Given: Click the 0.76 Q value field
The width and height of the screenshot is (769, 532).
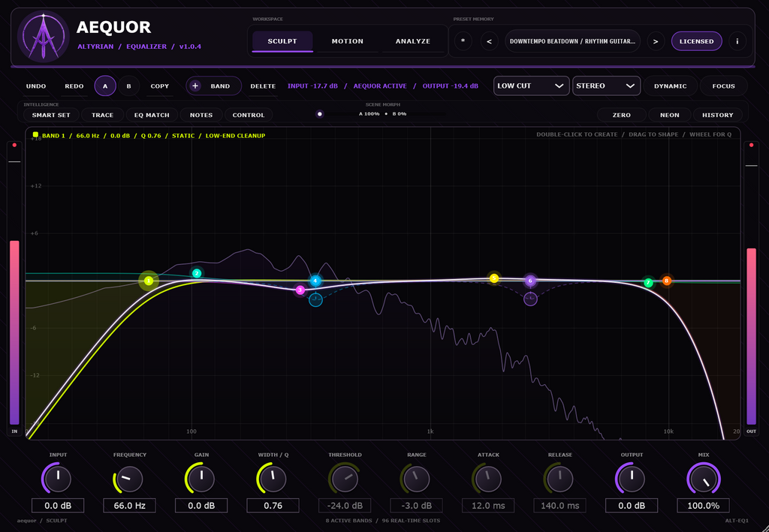Looking at the screenshot, I should click(273, 506).
